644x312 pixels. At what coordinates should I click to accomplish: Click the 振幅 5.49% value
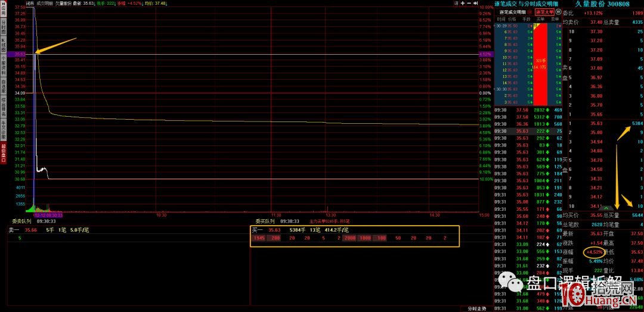pos(596,261)
